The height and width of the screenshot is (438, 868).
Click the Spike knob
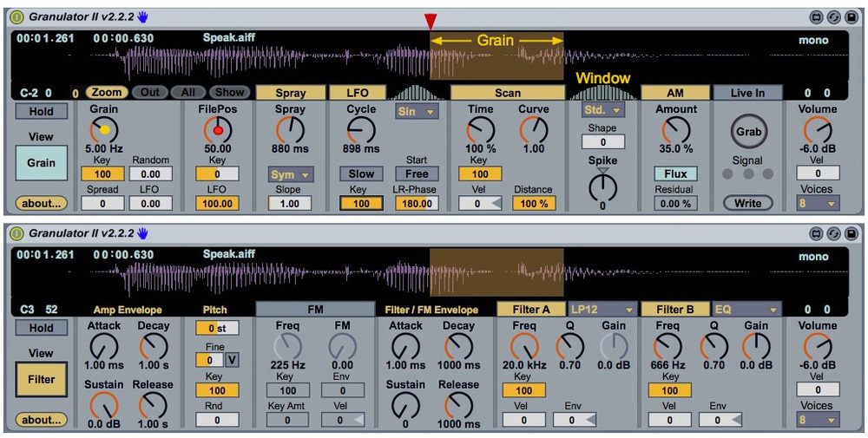click(603, 187)
